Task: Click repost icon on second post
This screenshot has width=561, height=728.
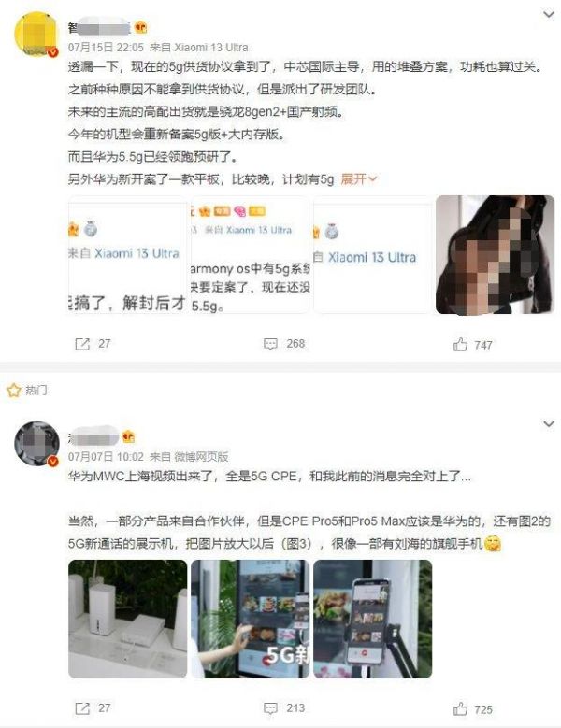Action: 82,708
